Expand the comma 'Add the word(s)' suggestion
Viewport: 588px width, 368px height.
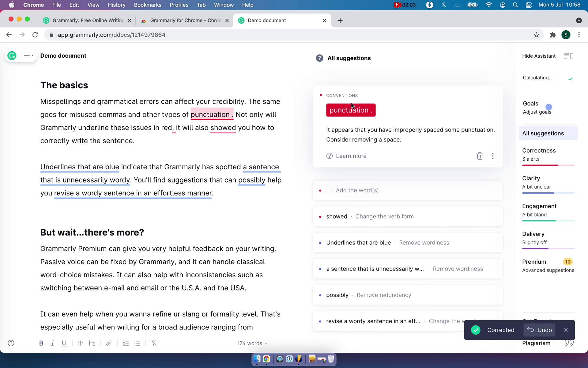point(408,190)
